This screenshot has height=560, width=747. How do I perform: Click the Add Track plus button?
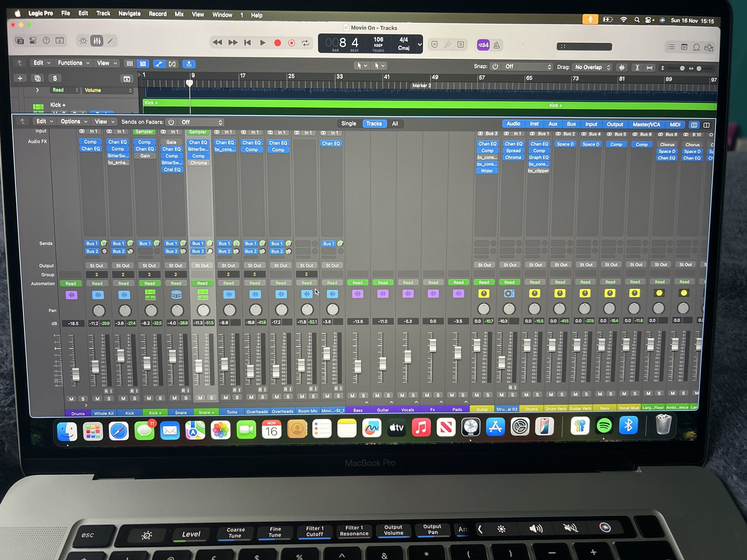(x=20, y=78)
